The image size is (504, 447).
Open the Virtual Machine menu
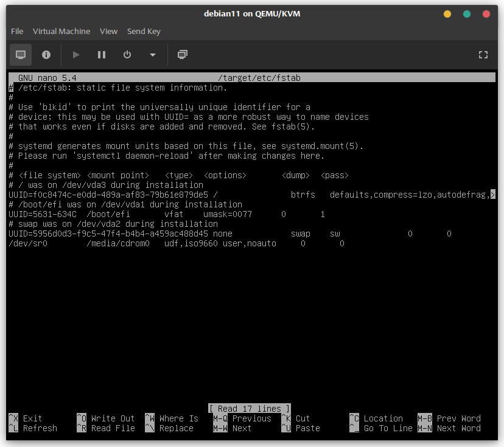point(61,31)
